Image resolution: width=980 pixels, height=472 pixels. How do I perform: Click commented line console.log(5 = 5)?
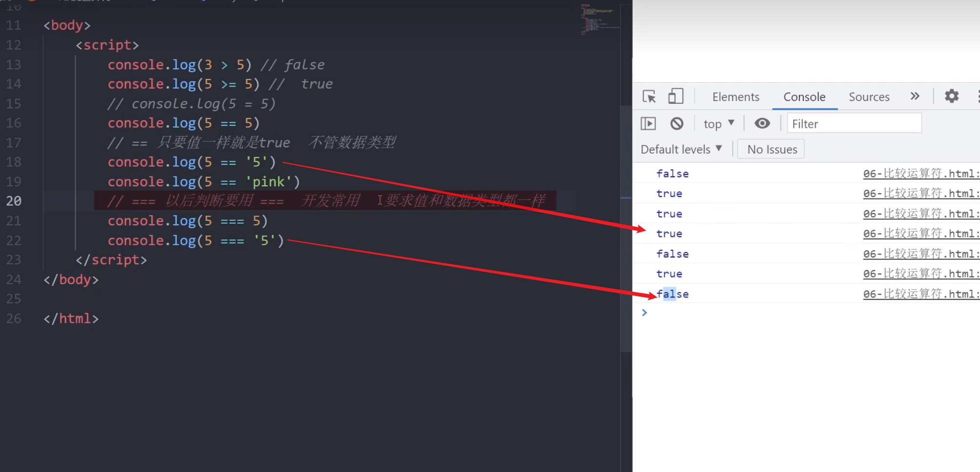(x=191, y=103)
